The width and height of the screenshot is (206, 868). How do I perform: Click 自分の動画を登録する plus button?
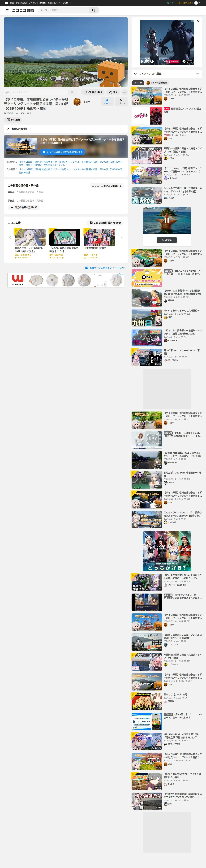click(x=24, y=208)
